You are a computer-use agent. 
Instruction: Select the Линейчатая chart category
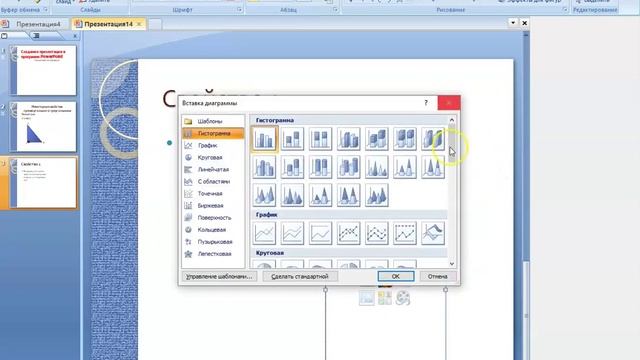(x=213, y=169)
